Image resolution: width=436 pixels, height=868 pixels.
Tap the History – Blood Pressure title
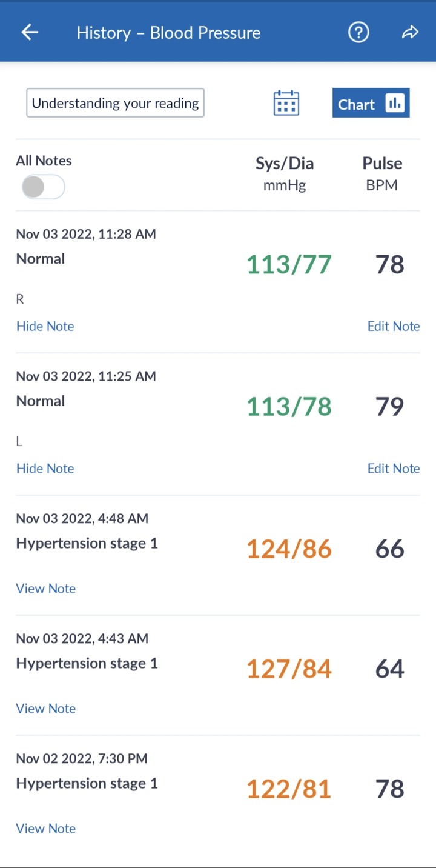(x=168, y=33)
